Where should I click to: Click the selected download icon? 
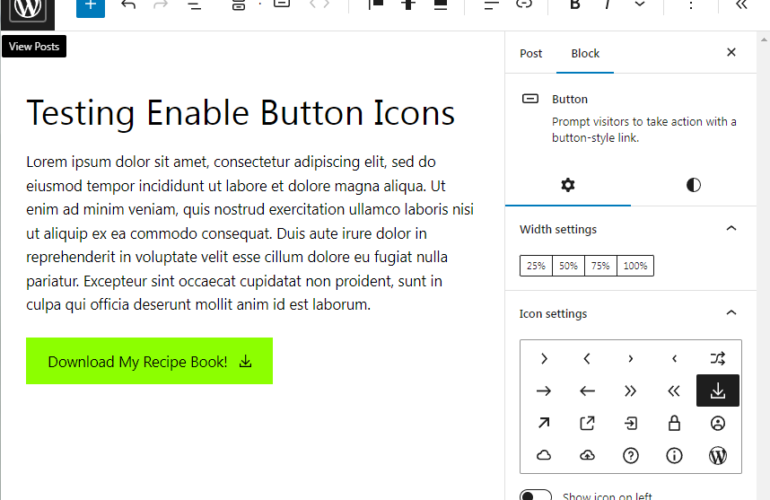tap(717, 391)
